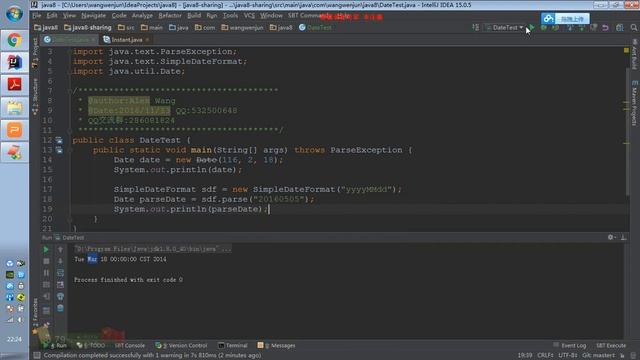
Task: Launch Google Chrome from the taskbar
Action: click(14, 40)
